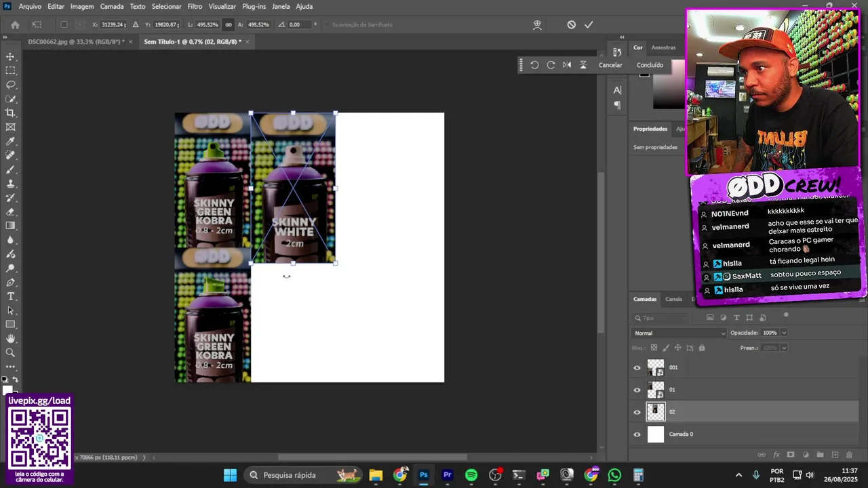Select the Move tool

pyautogui.click(x=10, y=56)
